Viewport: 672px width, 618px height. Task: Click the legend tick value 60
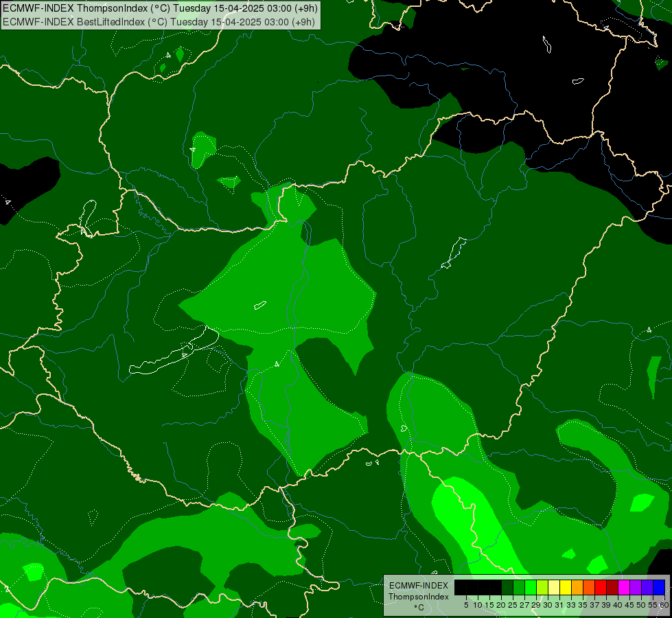[x=664, y=605]
